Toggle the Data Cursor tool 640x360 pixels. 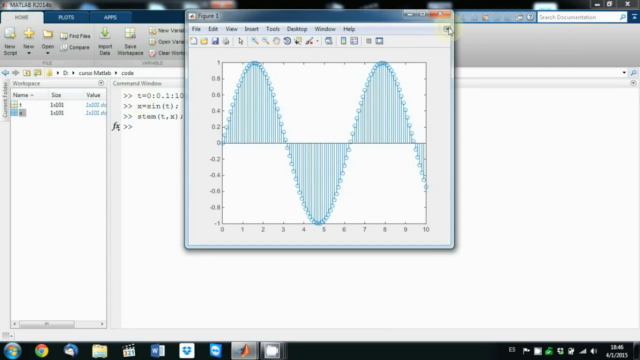click(298, 41)
